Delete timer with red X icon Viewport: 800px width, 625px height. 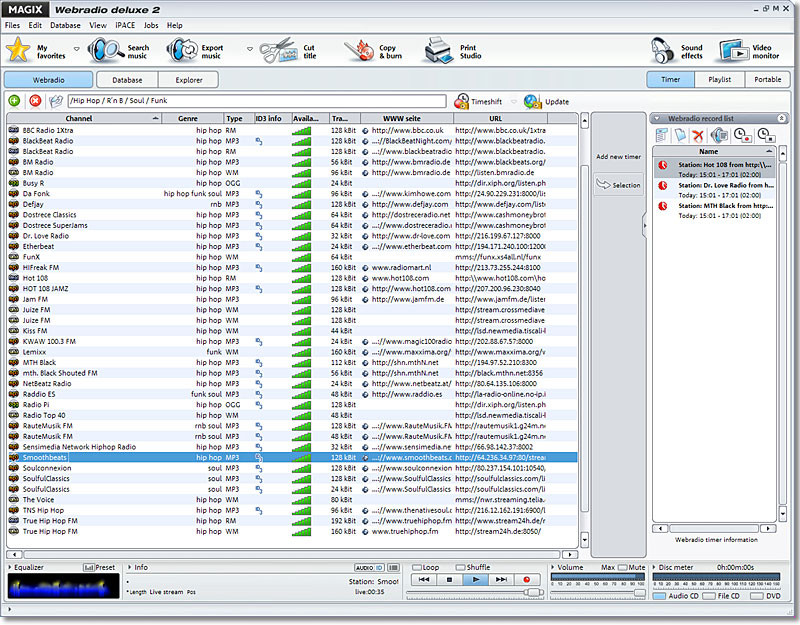pyautogui.click(x=698, y=136)
